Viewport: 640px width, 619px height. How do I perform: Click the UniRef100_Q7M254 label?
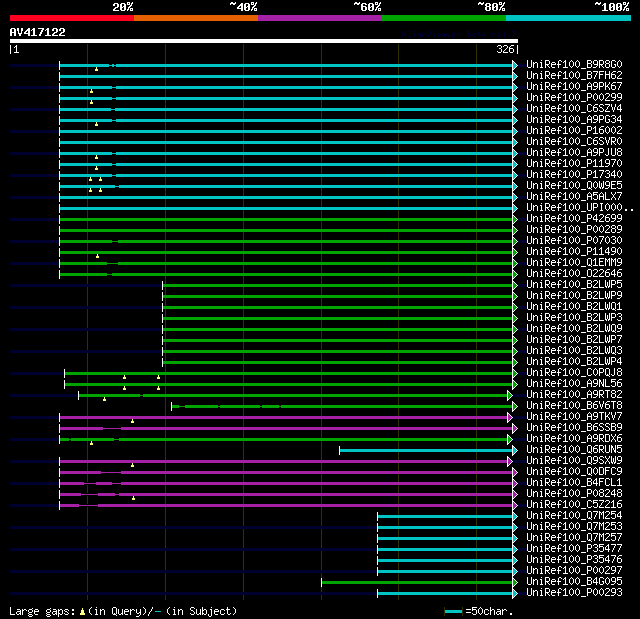(574, 516)
